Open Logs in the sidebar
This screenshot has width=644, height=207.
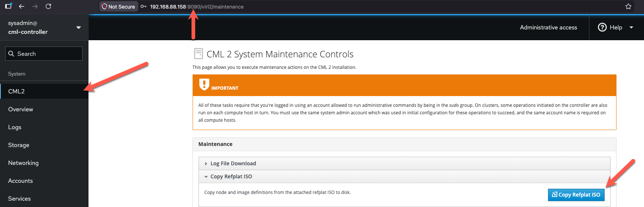coord(44,127)
